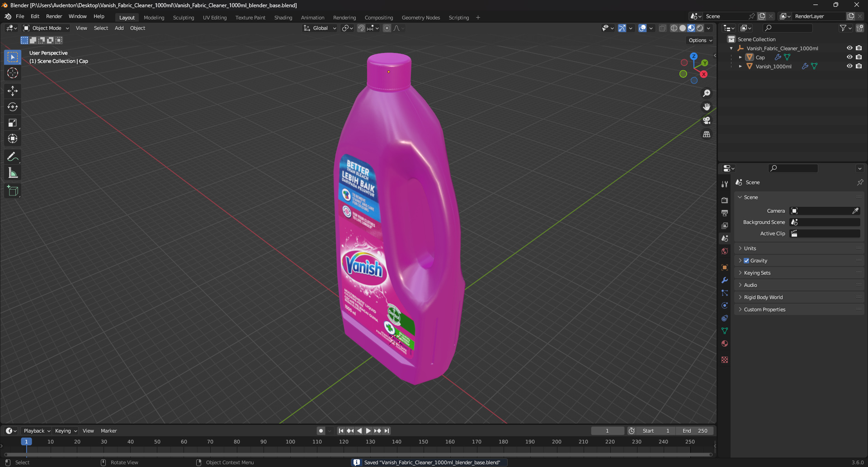
Task: Expand the Cap object tree
Action: [740, 57]
